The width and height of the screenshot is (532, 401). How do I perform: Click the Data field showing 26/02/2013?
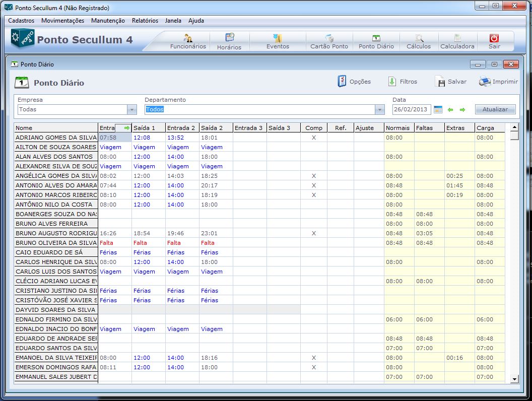click(411, 110)
